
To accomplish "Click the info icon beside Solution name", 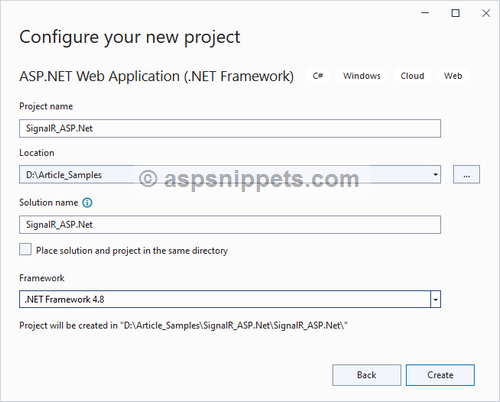I will 87,203.
